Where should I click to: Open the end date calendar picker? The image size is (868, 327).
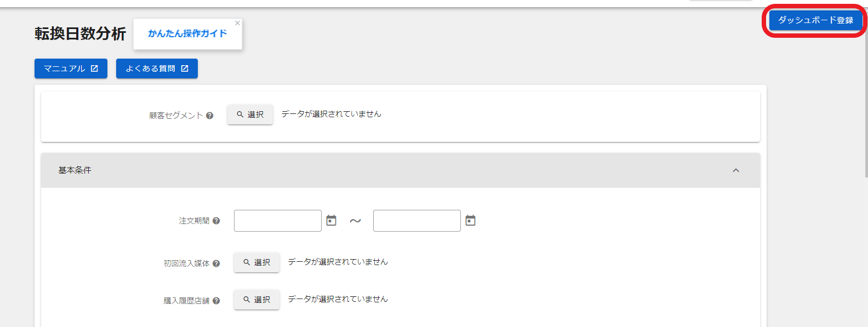pyautogui.click(x=470, y=220)
